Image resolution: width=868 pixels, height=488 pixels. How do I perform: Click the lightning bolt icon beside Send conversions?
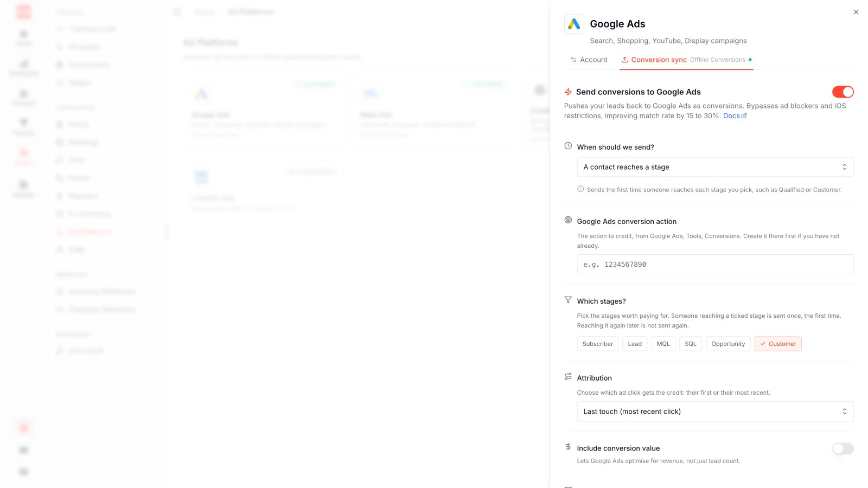pos(568,92)
